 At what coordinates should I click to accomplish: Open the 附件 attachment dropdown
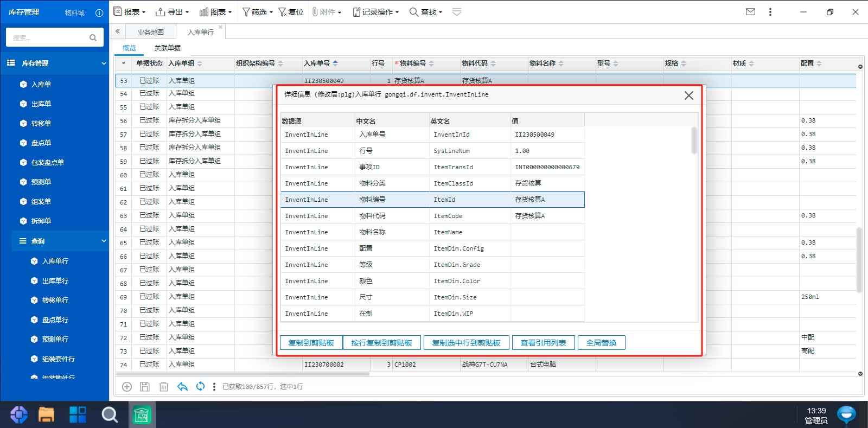(x=327, y=12)
